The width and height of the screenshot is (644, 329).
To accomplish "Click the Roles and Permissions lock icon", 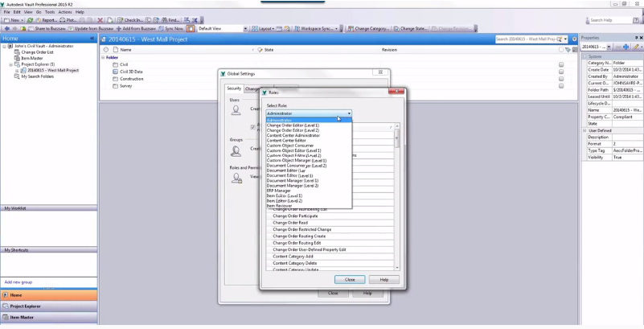I will point(236,178).
